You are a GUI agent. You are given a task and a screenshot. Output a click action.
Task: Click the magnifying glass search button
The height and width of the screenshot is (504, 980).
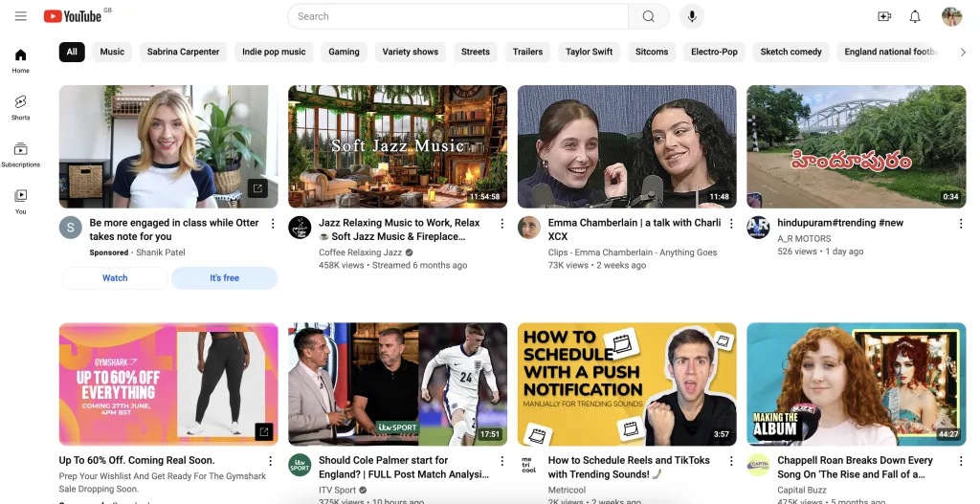[x=649, y=16]
